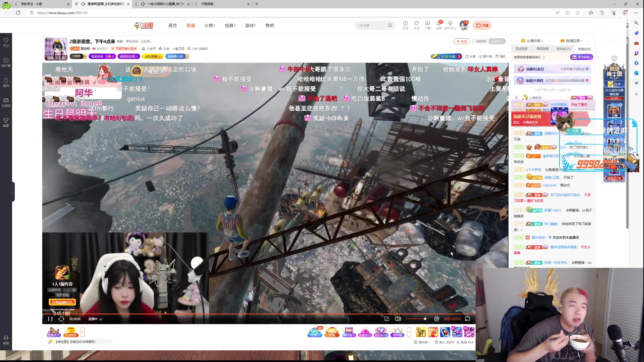The height and width of the screenshot is (362, 644).
Task: Pause the live stream video
Action: click(50, 319)
